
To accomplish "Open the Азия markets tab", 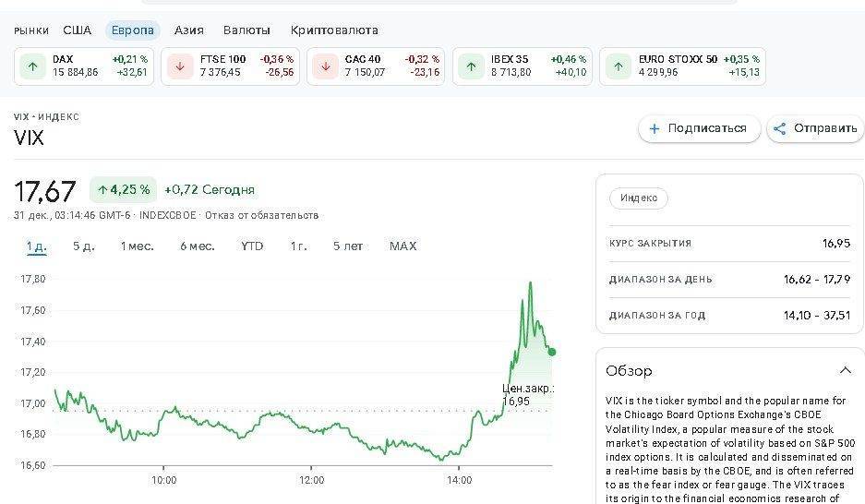I will [x=188, y=30].
